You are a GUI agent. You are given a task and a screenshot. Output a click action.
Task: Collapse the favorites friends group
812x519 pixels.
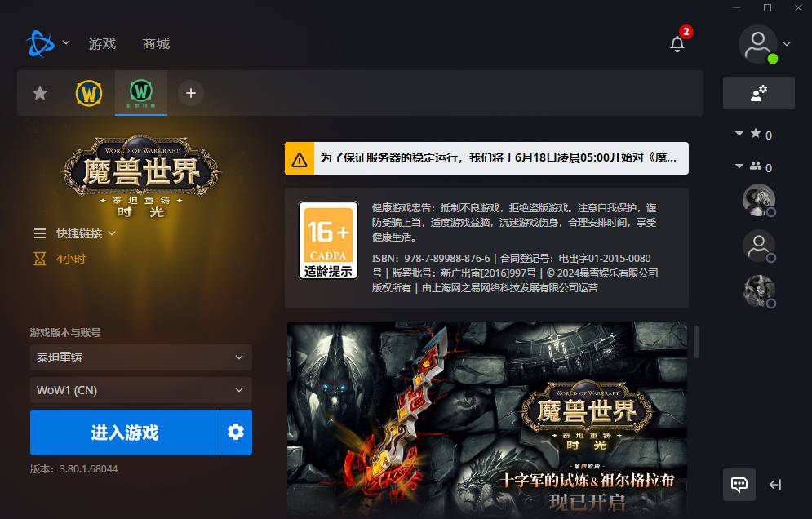pos(739,134)
